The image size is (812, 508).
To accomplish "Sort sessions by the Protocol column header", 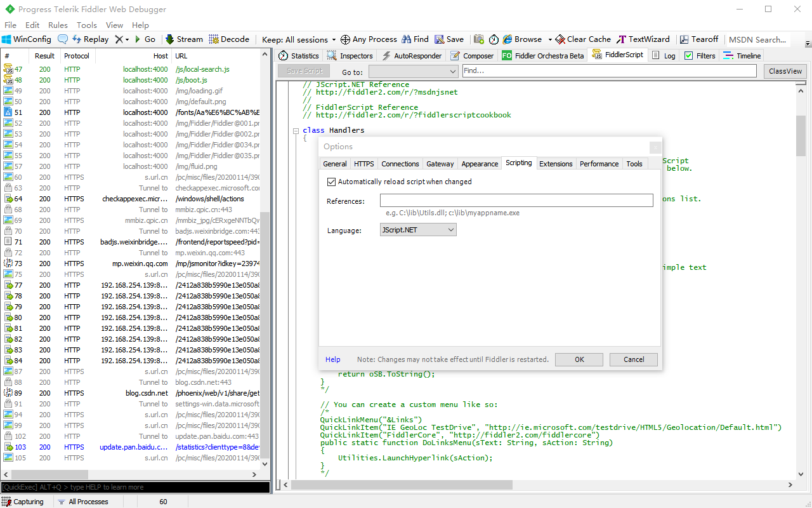I will (x=76, y=56).
